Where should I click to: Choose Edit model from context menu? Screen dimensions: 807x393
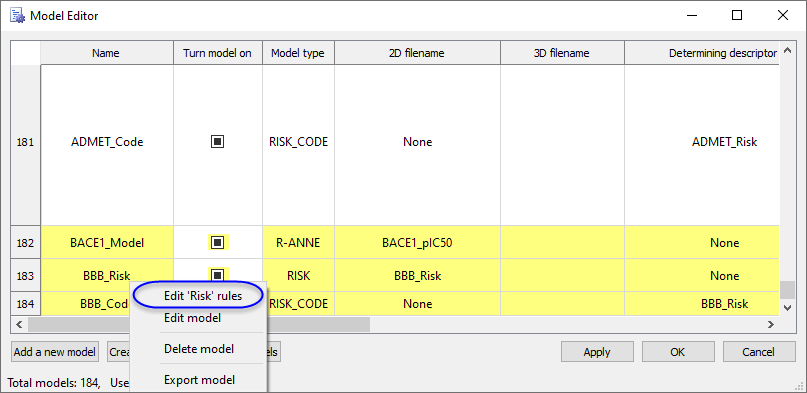(192, 318)
